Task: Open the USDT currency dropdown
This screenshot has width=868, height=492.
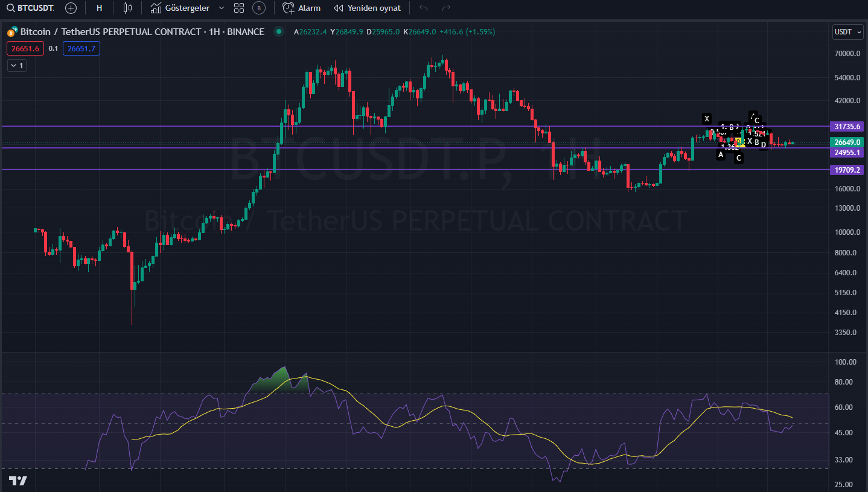Action: [x=847, y=31]
